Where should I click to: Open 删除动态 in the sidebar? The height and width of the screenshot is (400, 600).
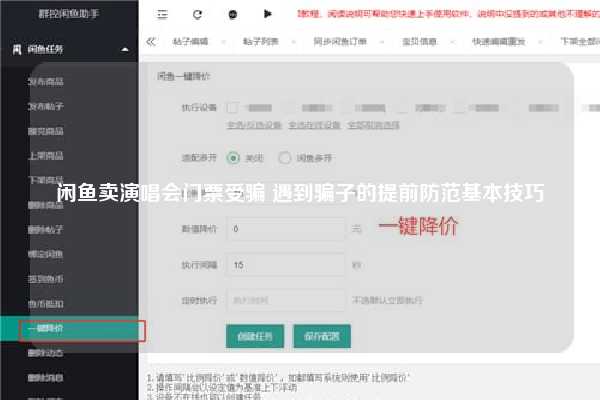(x=46, y=353)
